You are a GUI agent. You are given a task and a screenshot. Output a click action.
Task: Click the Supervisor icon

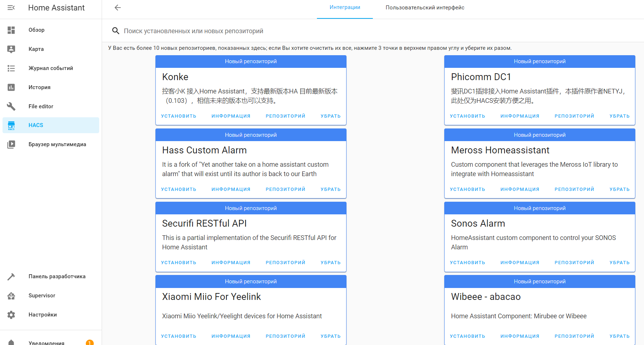tap(11, 296)
